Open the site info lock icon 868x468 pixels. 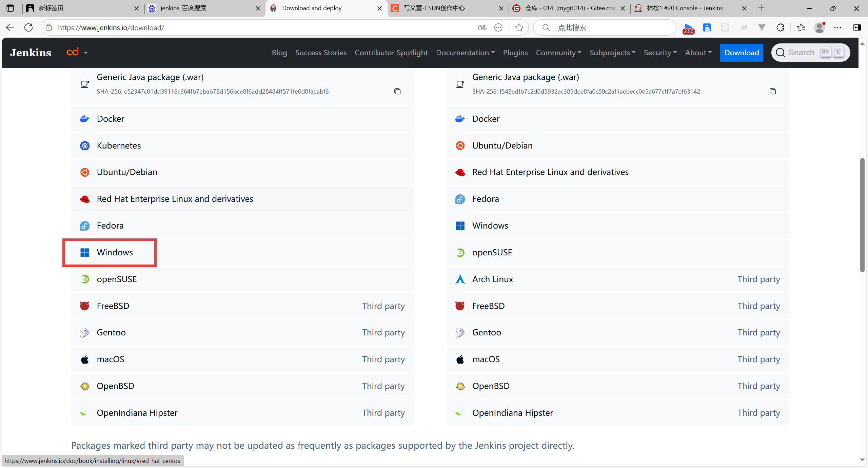click(x=49, y=27)
